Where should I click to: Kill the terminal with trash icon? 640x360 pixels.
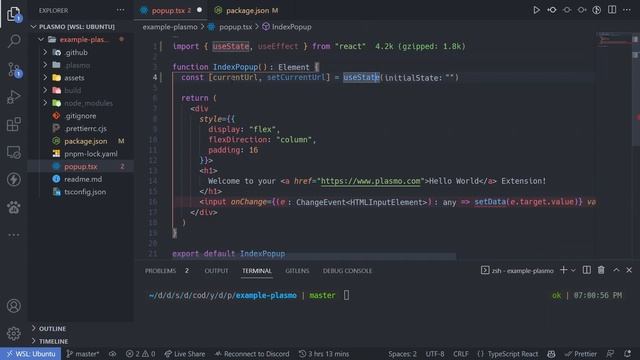(x=601, y=270)
